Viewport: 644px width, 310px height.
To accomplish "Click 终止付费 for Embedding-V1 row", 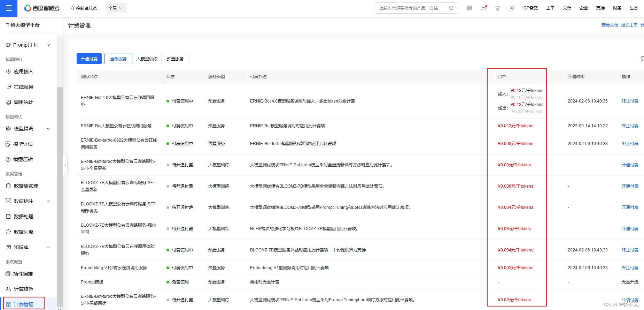I will [630, 268].
